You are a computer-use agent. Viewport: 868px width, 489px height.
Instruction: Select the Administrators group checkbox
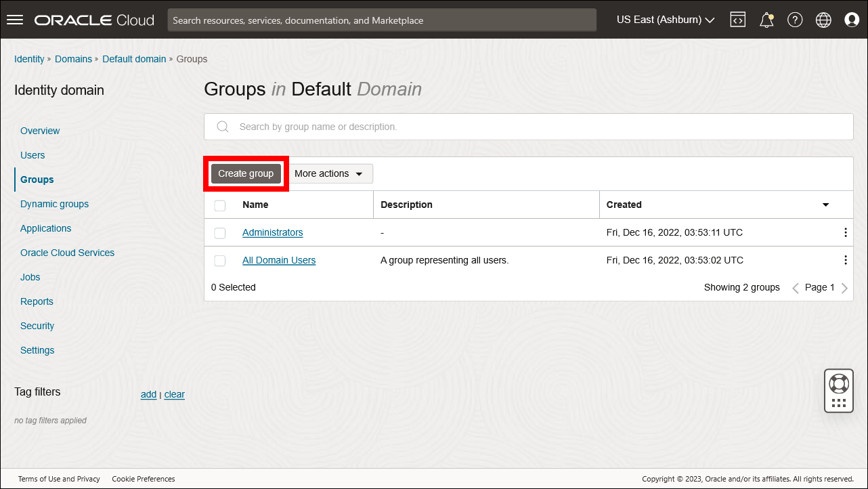[219, 232]
